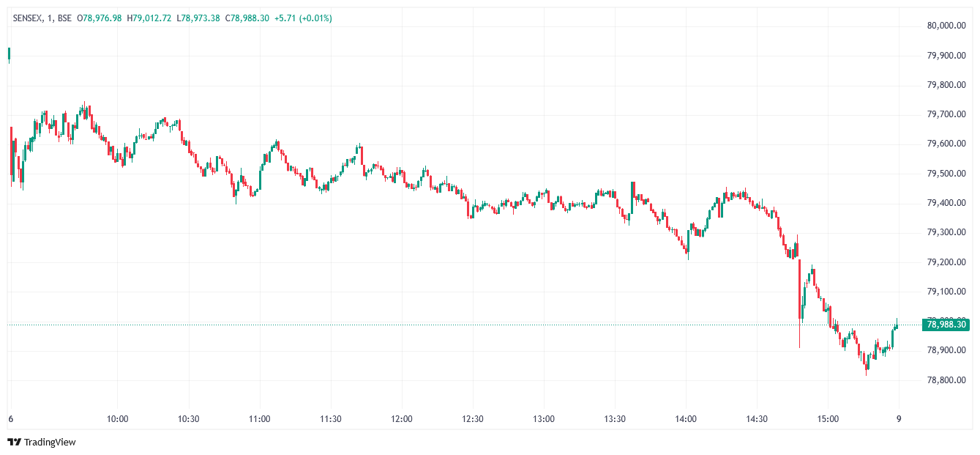Click the 12:30 time axis label

pyautogui.click(x=473, y=419)
